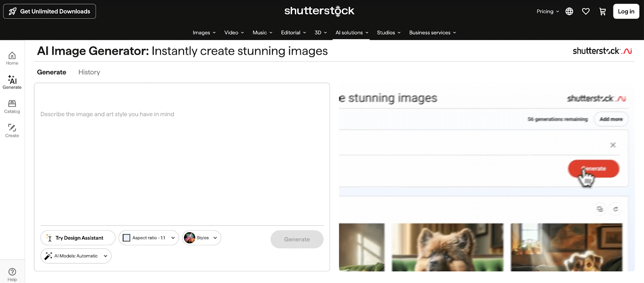Click the AI Models magic wand icon
The image size is (644, 283).
tap(48, 256)
